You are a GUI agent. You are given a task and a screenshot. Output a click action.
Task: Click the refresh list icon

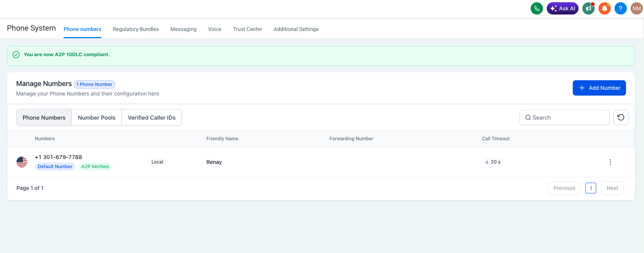tap(621, 118)
